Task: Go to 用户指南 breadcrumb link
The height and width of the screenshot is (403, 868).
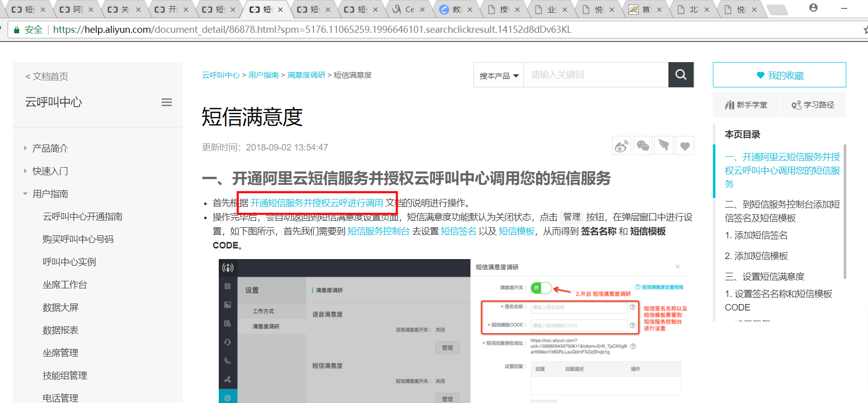Action: (x=264, y=75)
